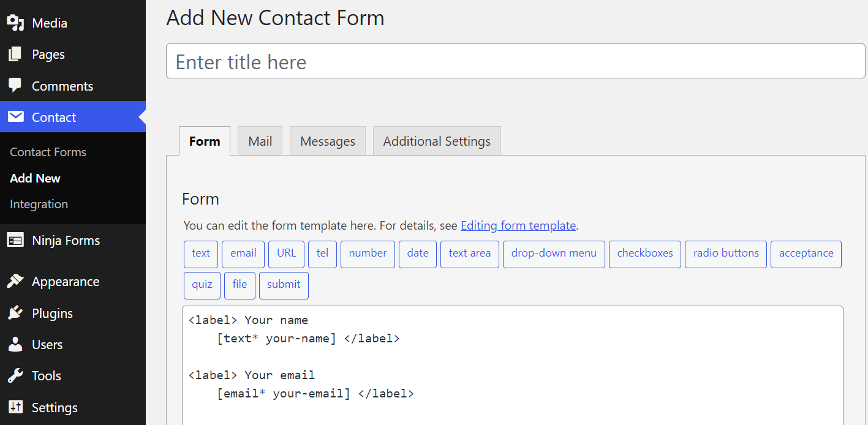Click the Users person icon
The height and width of the screenshot is (425, 868).
pos(15,345)
